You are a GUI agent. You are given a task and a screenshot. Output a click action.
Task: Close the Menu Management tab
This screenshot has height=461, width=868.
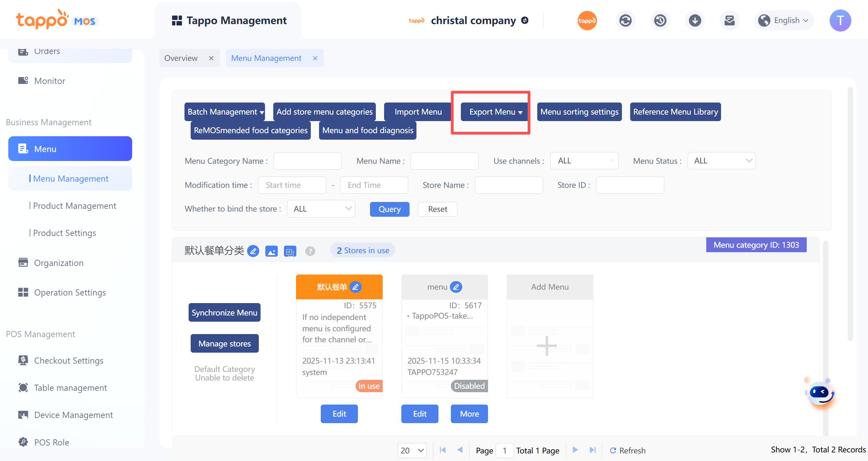click(315, 58)
